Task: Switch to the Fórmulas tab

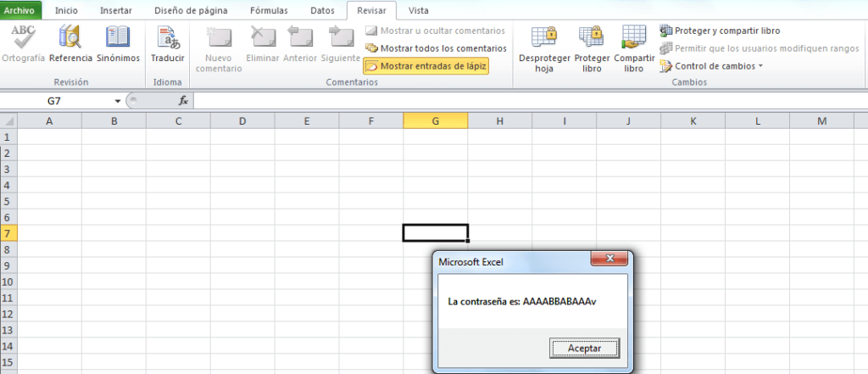Action: coord(268,10)
